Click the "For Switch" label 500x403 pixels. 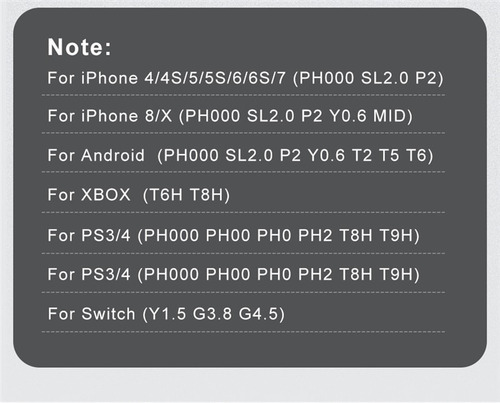(x=91, y=314)
